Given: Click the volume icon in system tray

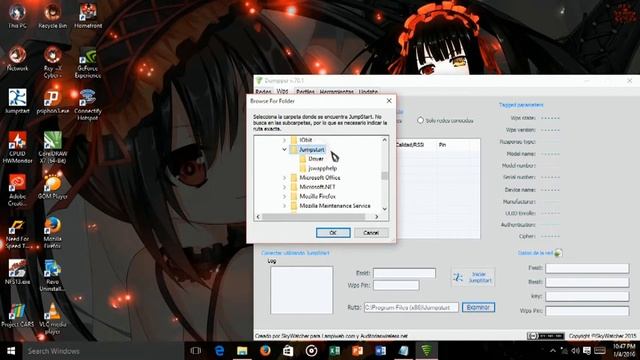Looking at the screenshot, I should pos(576,351).
